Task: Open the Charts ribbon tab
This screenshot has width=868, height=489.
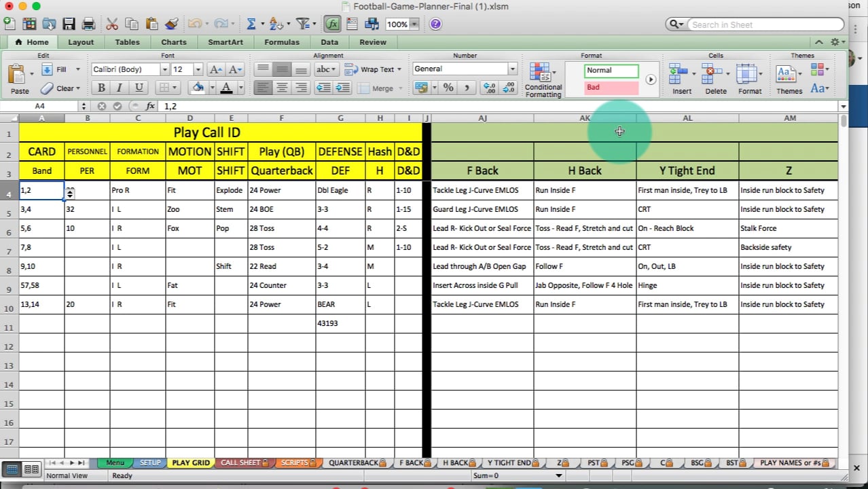Action: pos(174,42)
